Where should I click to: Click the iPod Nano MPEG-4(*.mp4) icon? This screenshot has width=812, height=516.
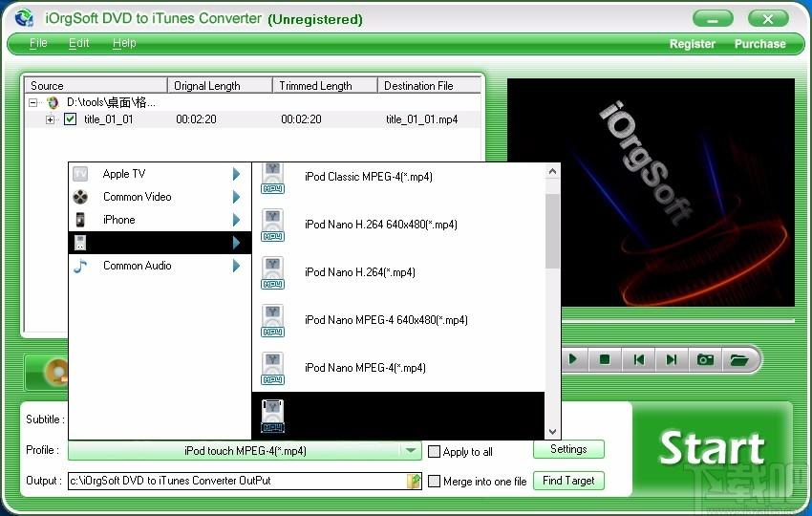[272, 368]
